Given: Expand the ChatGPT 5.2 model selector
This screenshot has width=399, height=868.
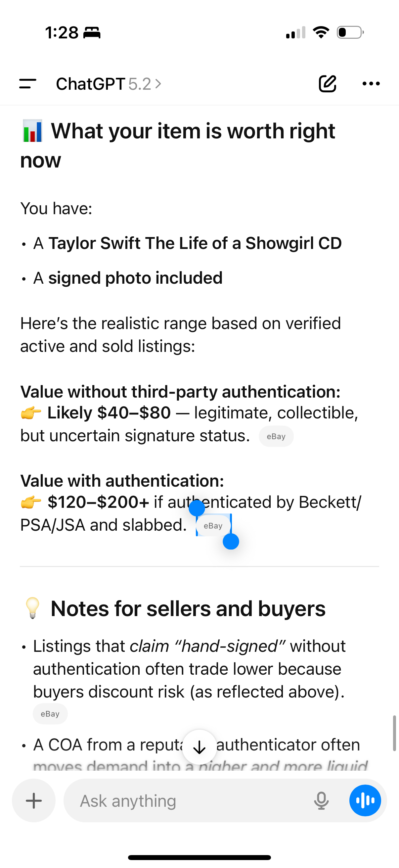Looking at the screenshot, I should [x=109, y=84].
